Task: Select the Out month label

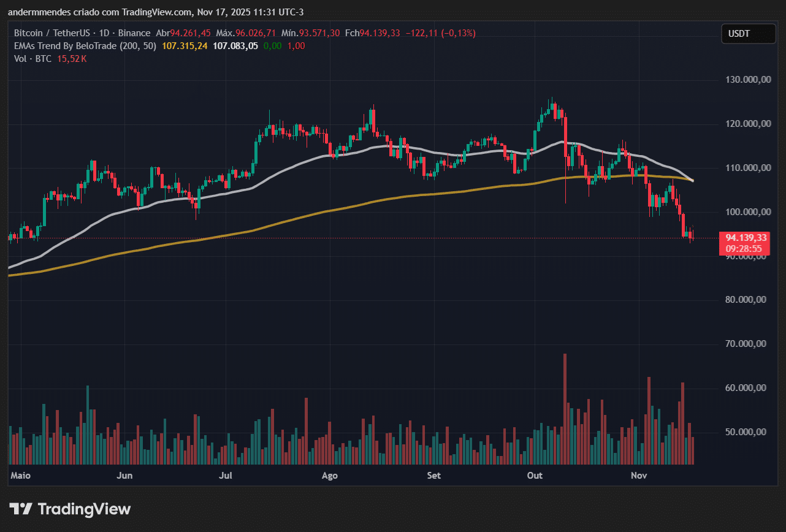Action: [x=534, y=476]
